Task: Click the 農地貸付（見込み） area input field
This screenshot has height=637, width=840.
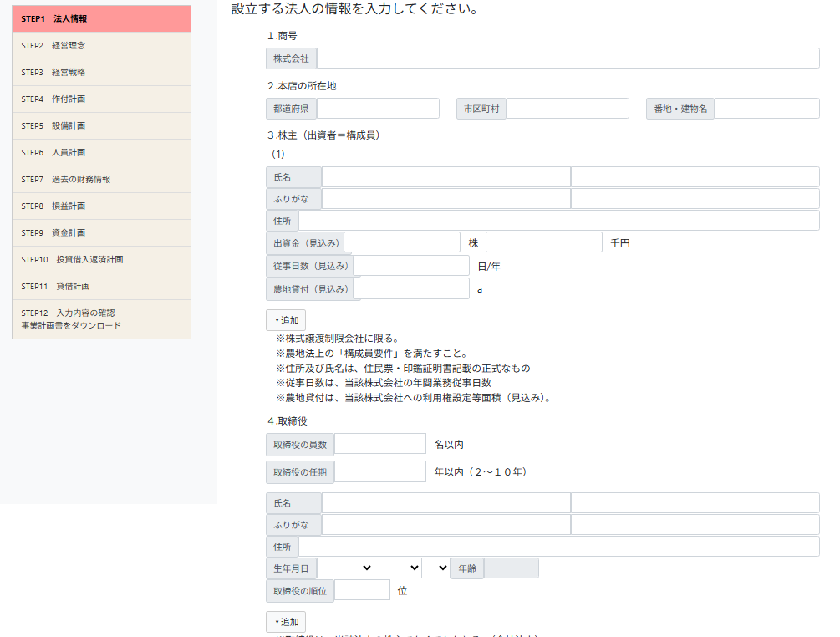Action: click(411, 289)
